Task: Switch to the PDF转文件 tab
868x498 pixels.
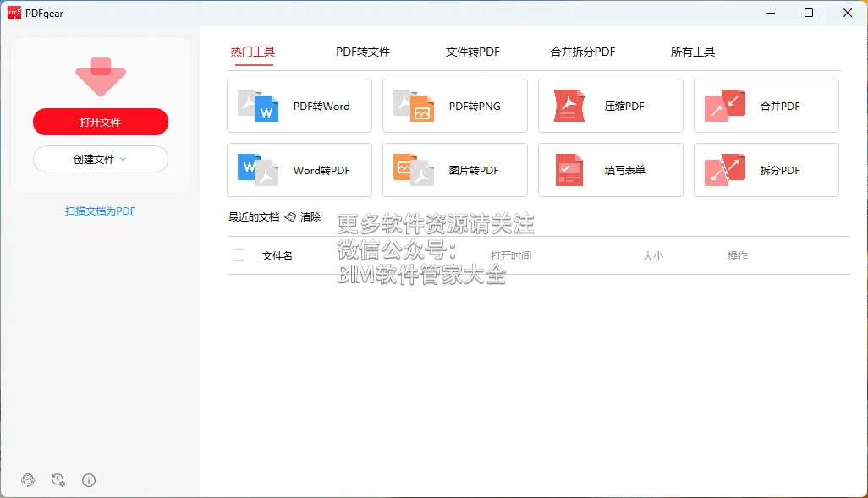Action: (x=363, y=52)
